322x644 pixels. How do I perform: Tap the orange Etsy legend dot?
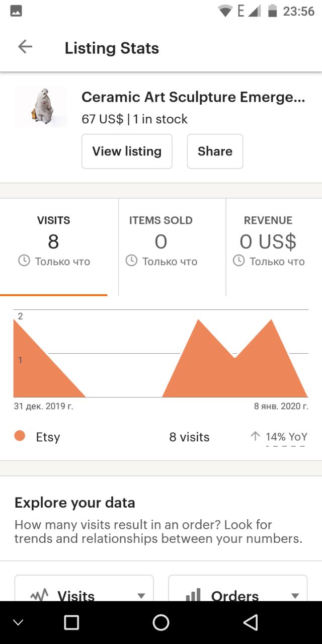pos(20,436)
